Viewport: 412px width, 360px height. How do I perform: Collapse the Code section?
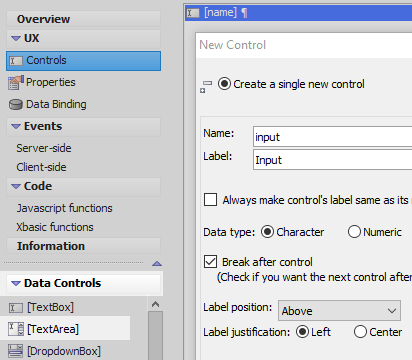tap(16, 186)
